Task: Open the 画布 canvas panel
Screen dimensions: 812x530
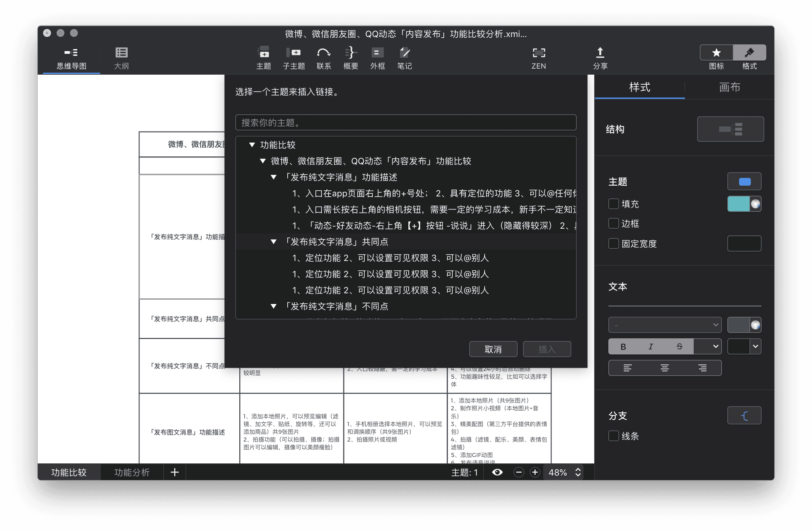Action: pyautogui.click(x=729, y=87)
